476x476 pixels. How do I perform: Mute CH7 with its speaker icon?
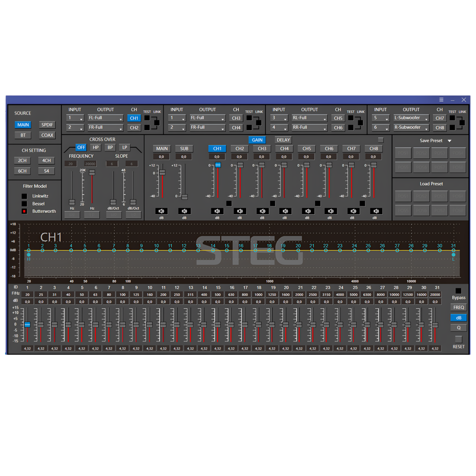point(353,211)
